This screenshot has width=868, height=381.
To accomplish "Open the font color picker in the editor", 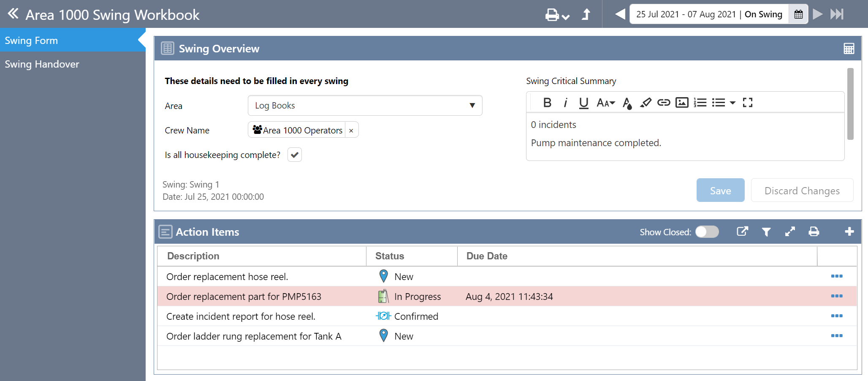I will [x=627, y=103].
